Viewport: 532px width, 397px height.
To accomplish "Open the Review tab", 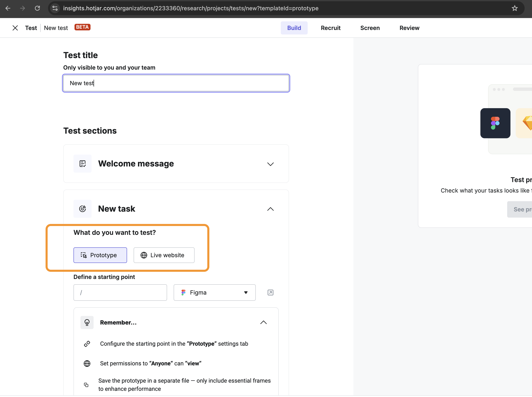I will (x=409, y=28).
